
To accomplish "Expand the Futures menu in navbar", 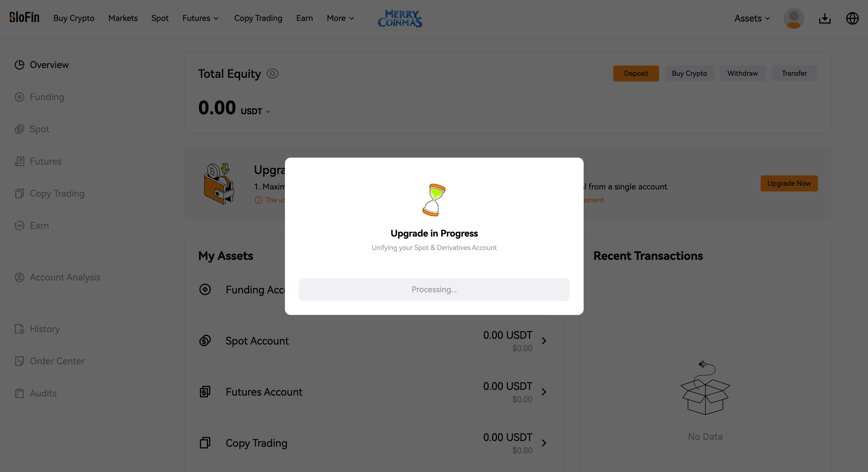I will (x=200, y=18).
